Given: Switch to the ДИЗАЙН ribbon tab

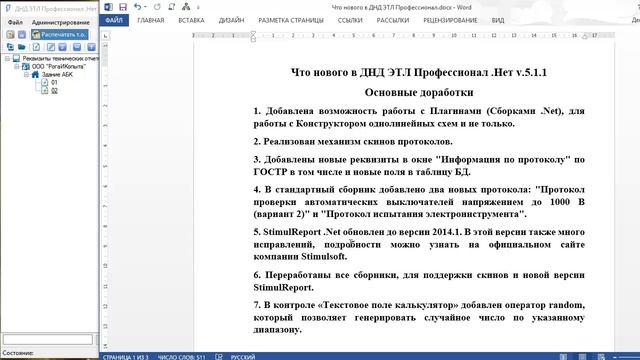Looking at the screenshot, I should click(x=231, y=20).
